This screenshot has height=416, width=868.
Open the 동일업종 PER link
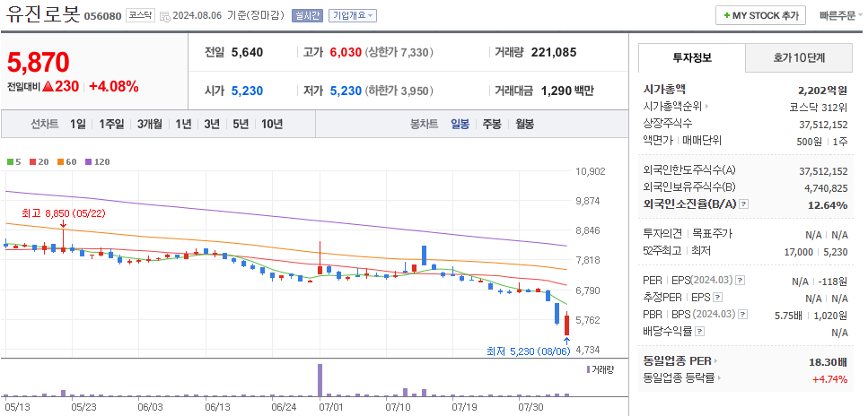click(679, 361)
